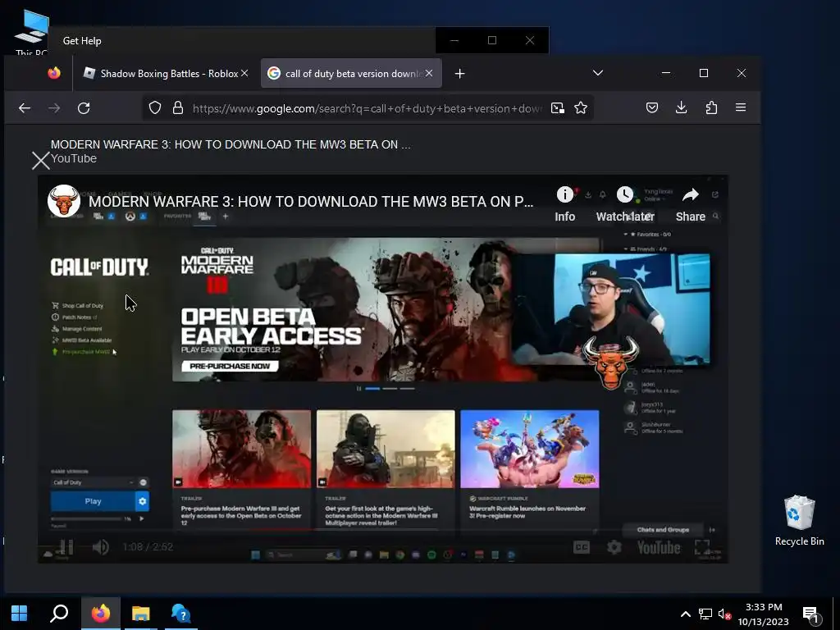Screen dimensions: 840x630
Task: Add video to Watch later
Action: click(625, 204)
